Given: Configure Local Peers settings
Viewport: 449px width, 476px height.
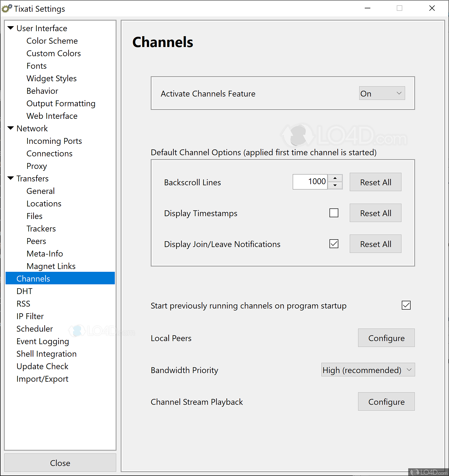Looking at the screenshot, I should tap(386, 338).
